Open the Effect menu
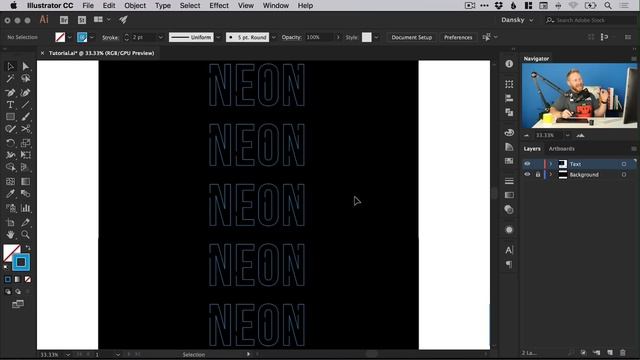640x360 pixels. coord(219,6)
